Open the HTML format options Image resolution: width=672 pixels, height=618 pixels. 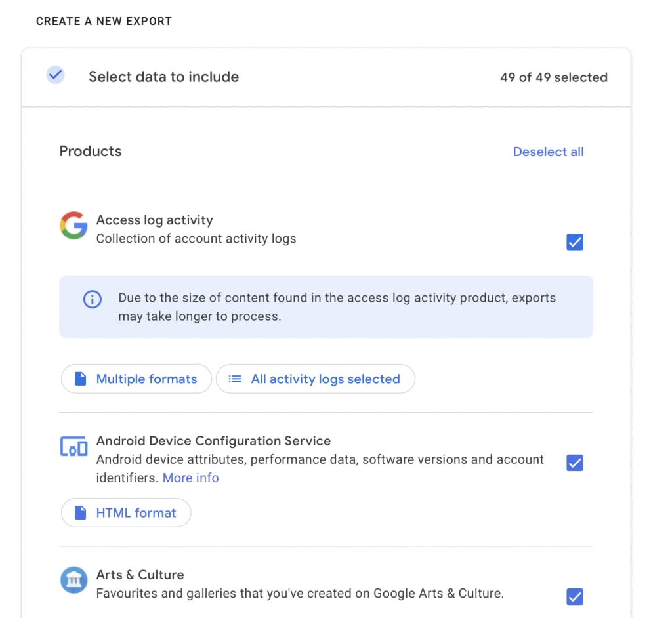(126, 512)
